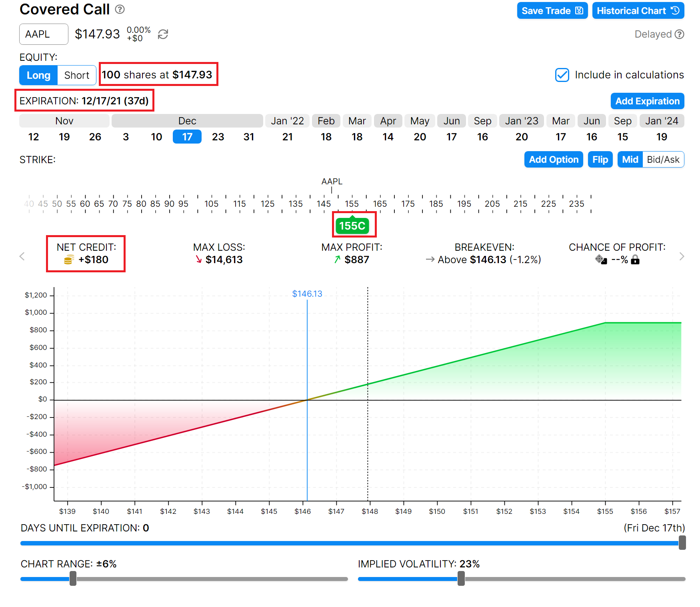Viewport: 700px width, 607px height.
Task: Choose the Dec 23 expiration date
Action: click(218, 137)
